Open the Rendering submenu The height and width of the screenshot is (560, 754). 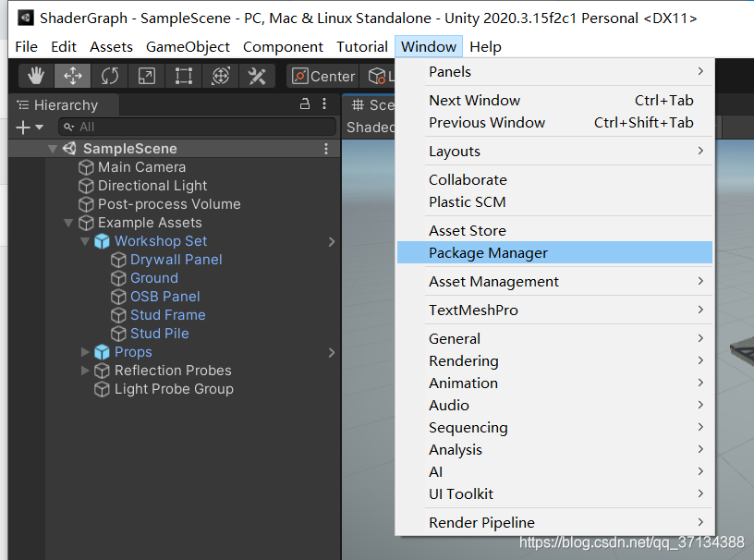coord(555,360)
